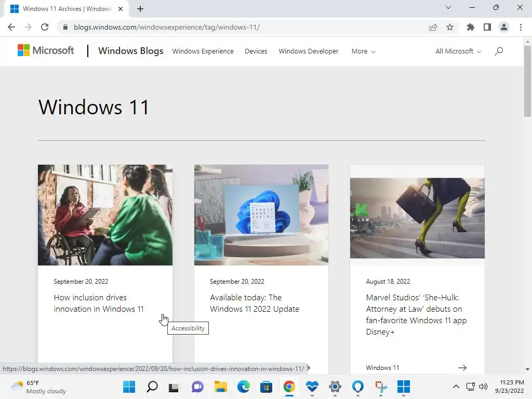
Task: Click the vertical page scrollbar thumb
Action: click(x=527, y=81)
